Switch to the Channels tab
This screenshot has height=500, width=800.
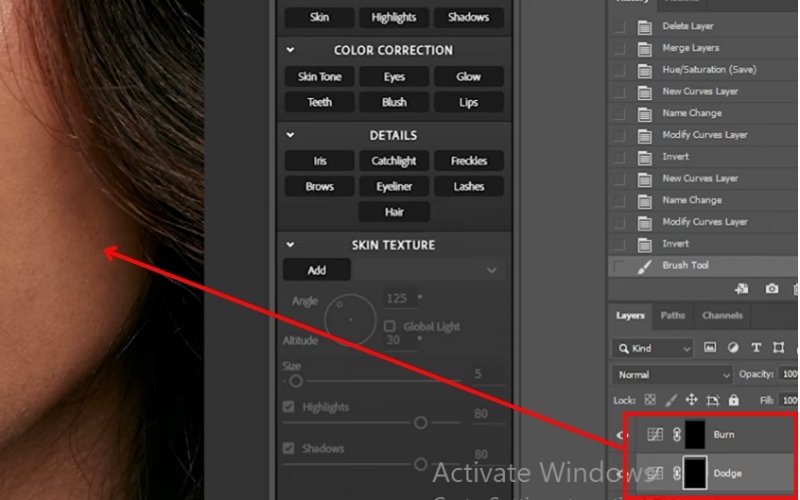click(722, 316)
